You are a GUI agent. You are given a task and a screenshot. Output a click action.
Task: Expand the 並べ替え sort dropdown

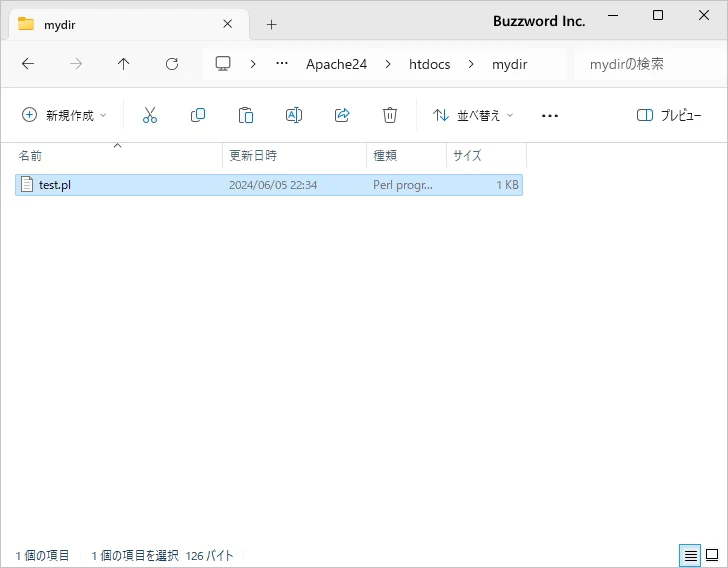click(473, 115)
